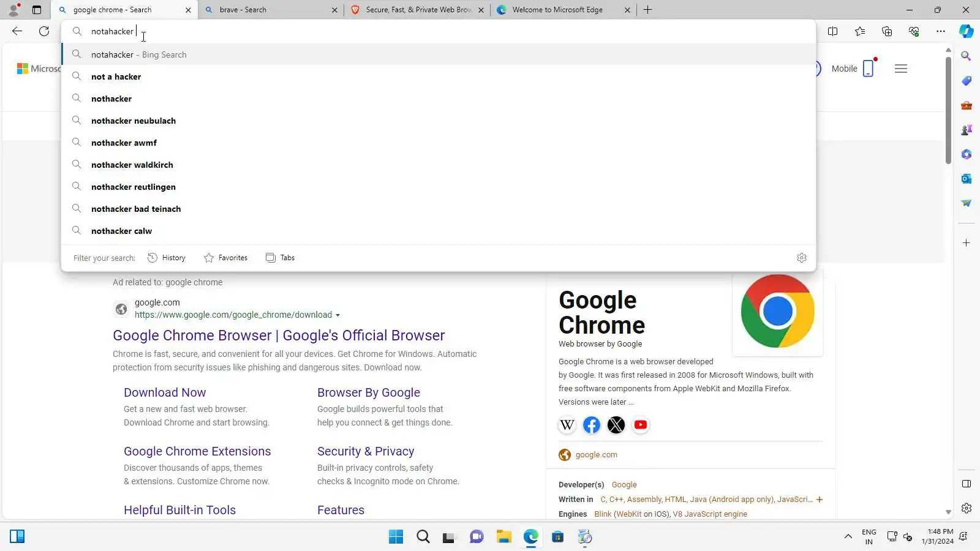Image resolution: width=980 pixels, height=551 pixels.
Task: Filter suggestions by History
Action: 167,258
